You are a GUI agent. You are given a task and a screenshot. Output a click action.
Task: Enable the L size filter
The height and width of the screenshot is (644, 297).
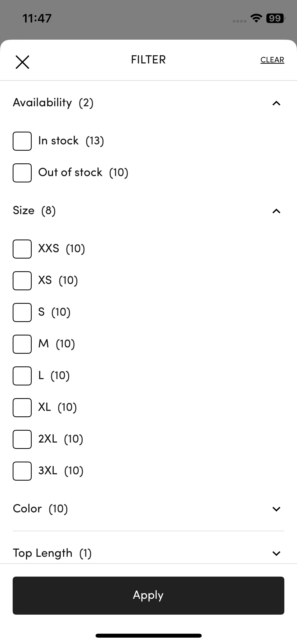22,376
